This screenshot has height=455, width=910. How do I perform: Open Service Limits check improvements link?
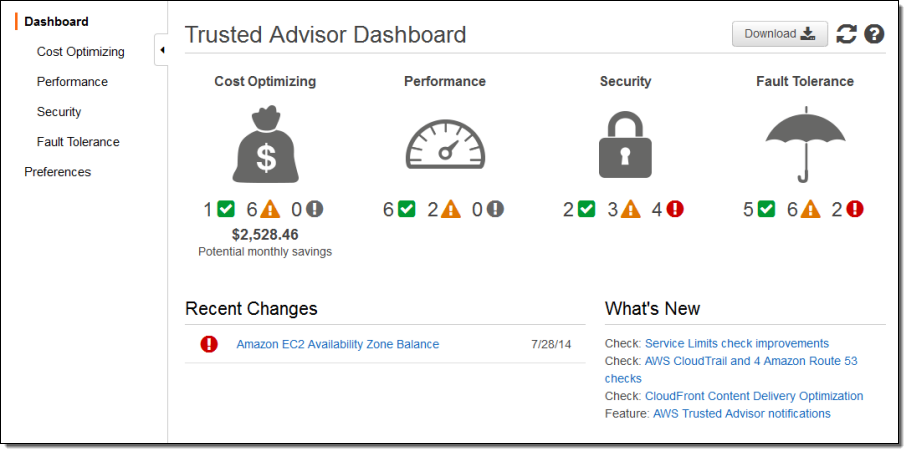pyautogui.click(x=737, y=343)
